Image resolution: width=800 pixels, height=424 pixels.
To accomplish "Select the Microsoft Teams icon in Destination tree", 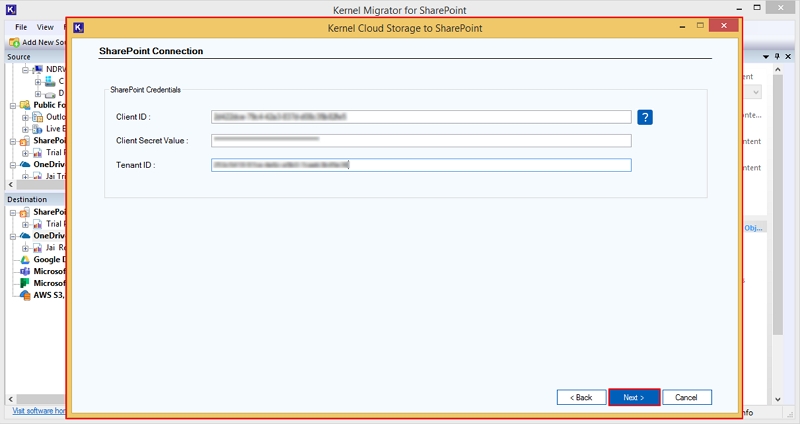I will pyautogui.click(x=24, y=271).
